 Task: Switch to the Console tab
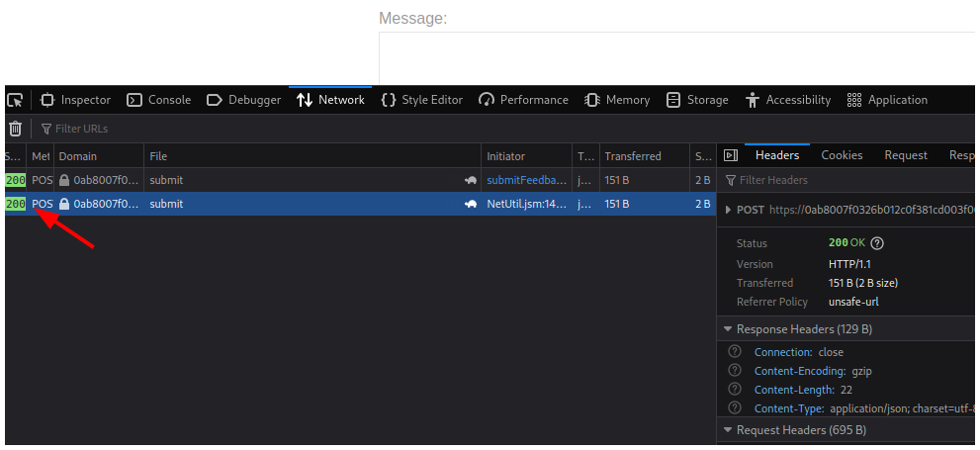pyautogui.click(x=159, y=100)
